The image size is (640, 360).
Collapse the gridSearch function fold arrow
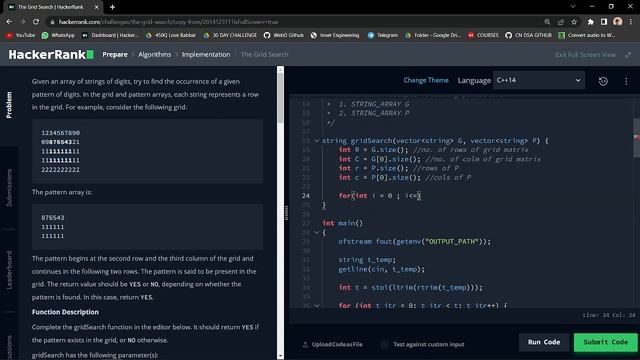click(x=316, y=140)
